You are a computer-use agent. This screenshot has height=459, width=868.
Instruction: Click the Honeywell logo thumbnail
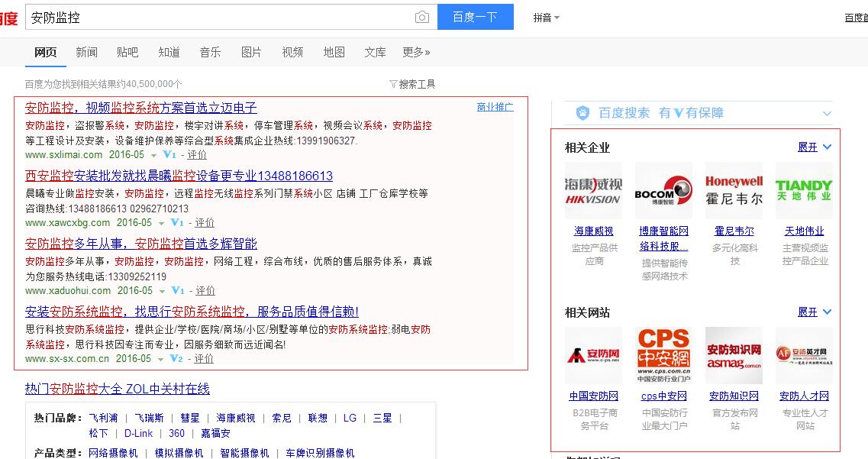(x=734, y=190)
